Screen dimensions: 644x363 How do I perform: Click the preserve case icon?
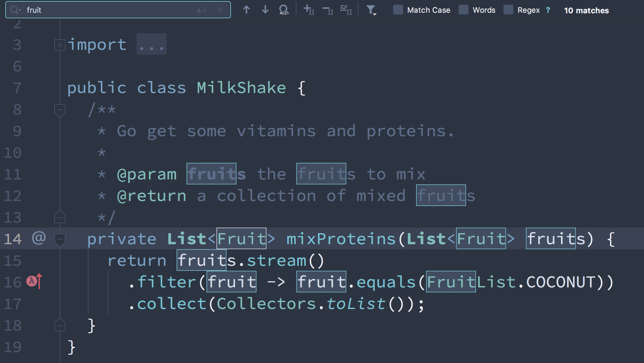tap(346, 10)
